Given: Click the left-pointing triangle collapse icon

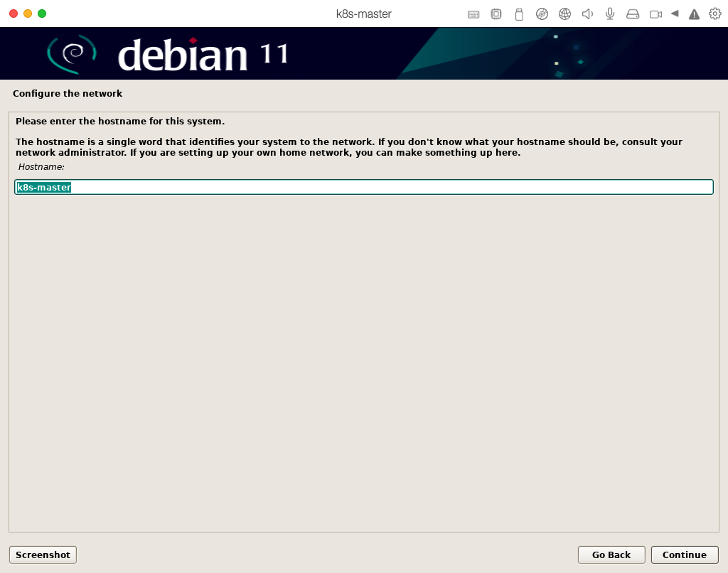Looking at the screenshot, I should click(675, 14).
